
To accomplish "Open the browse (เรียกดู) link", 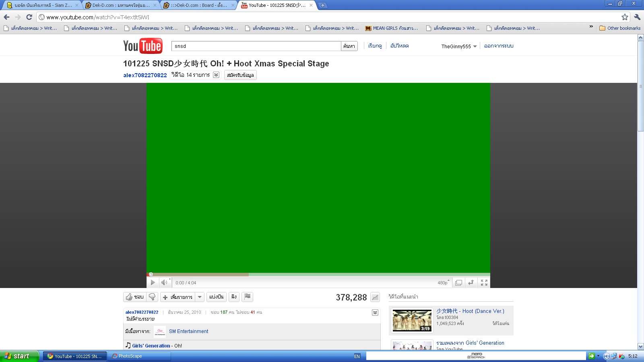I will (375, 46).
